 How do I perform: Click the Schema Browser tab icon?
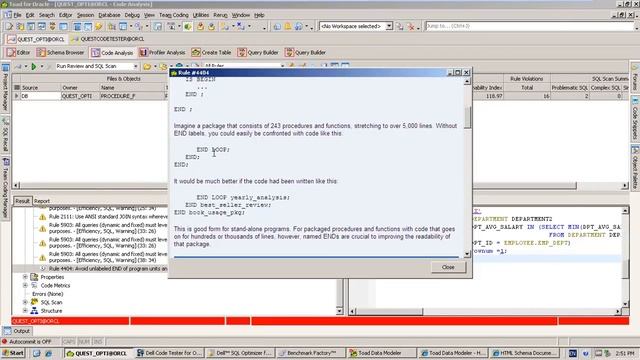pyautogui.click(x=41, y=53)
